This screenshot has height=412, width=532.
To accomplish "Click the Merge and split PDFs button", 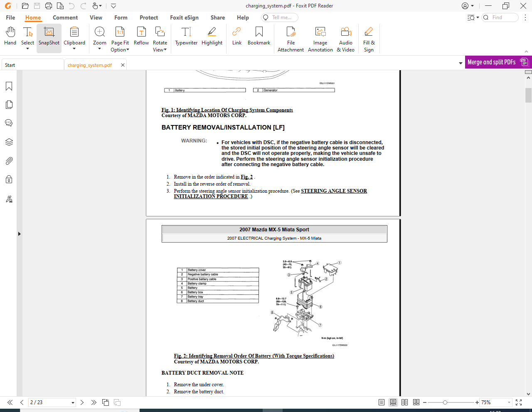I will coord(498,62).
